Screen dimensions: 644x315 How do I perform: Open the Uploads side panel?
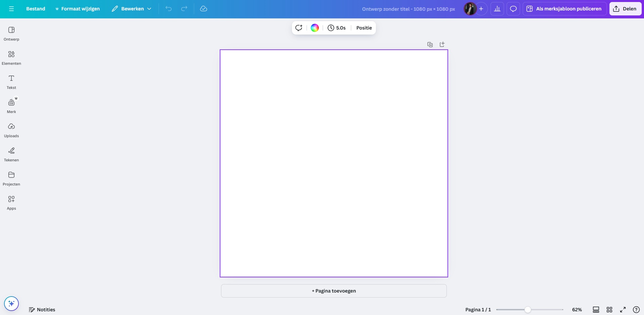click(11, 130)
